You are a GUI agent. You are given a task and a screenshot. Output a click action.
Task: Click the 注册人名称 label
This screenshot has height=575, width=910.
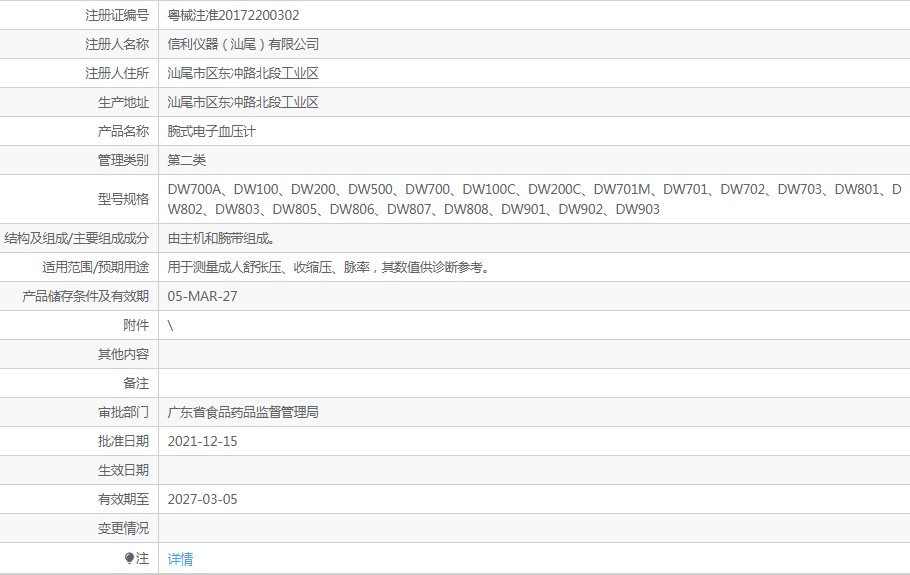point(117,44)
